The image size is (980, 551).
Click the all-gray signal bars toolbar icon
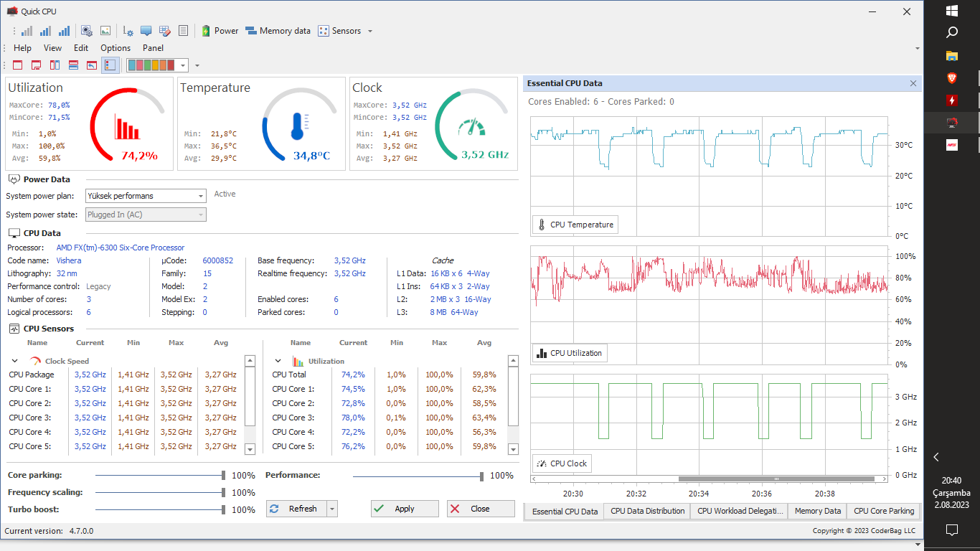pos(27,31)
